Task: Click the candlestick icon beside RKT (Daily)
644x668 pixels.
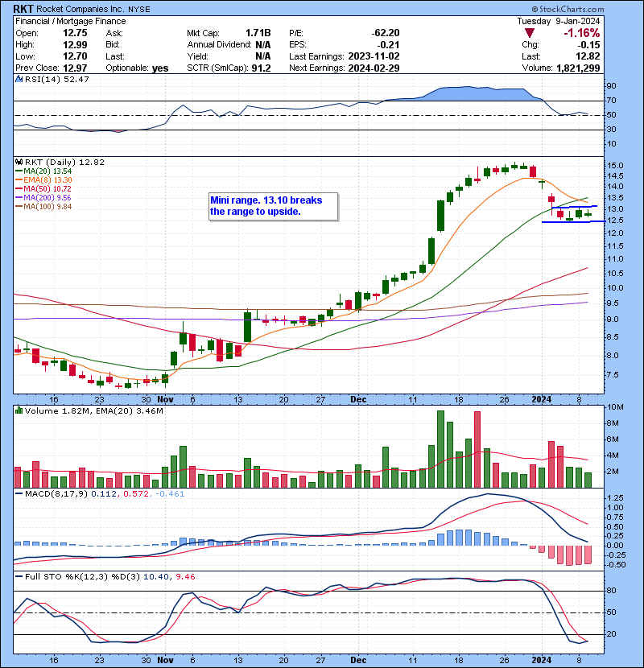Action: pos(19,162)
